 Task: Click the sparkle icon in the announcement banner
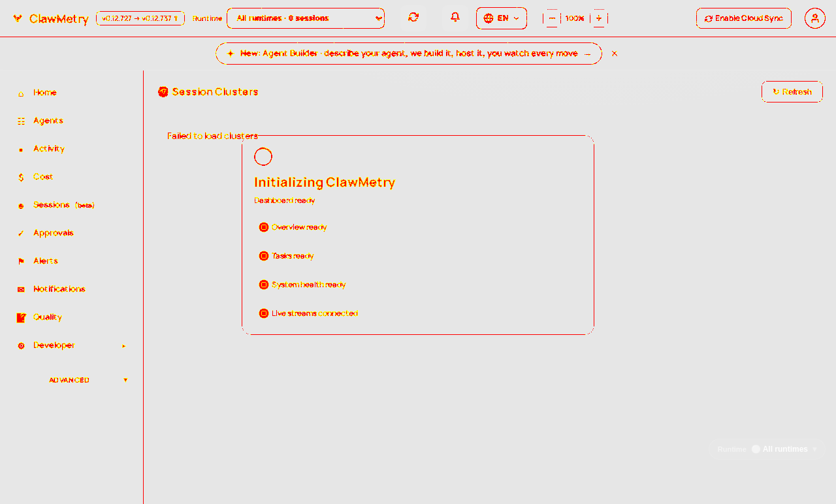coord(231,54)
